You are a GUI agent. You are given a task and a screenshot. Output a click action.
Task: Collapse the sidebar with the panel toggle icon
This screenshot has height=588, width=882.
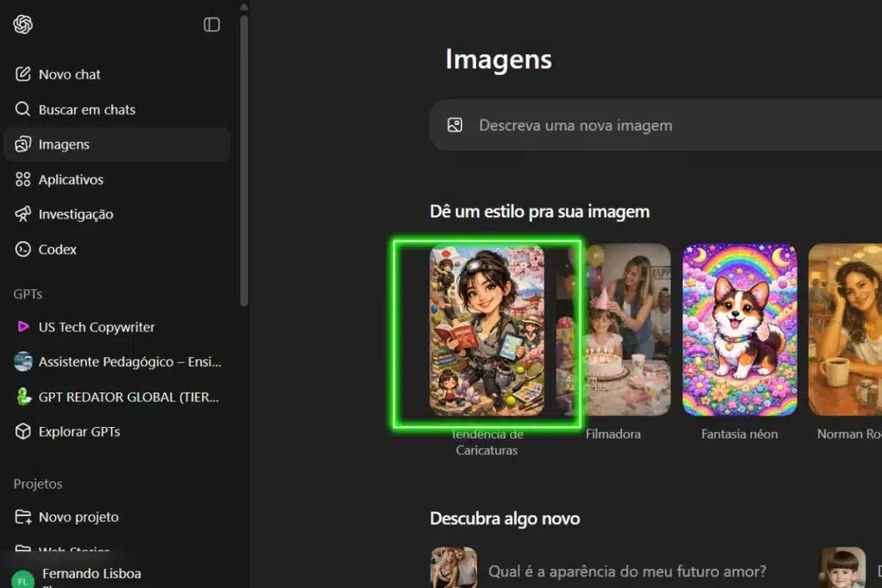click(x=212, y=24)
